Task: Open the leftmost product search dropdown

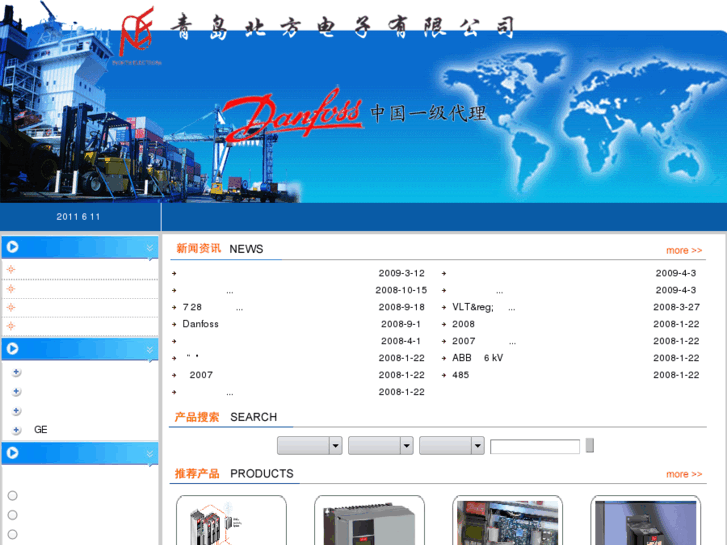Action: click(310, 446)
